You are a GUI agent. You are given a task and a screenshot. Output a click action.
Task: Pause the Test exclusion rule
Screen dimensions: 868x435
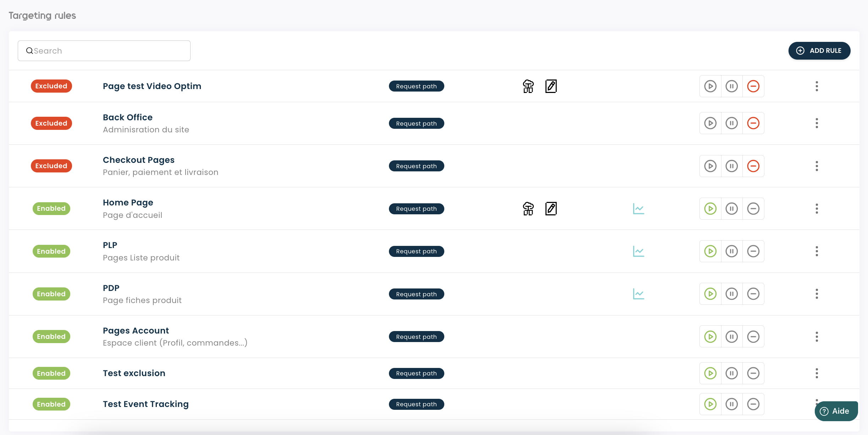(x=731, y=373)
